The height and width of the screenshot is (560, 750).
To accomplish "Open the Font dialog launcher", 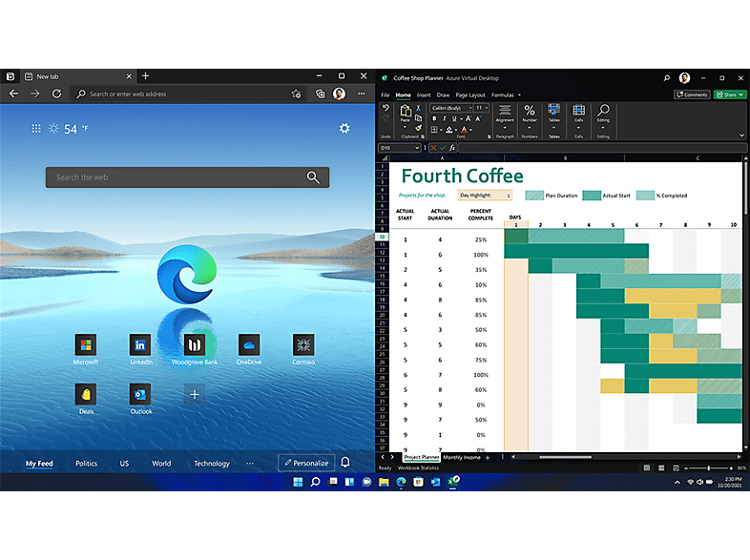I will pos(489,136).
